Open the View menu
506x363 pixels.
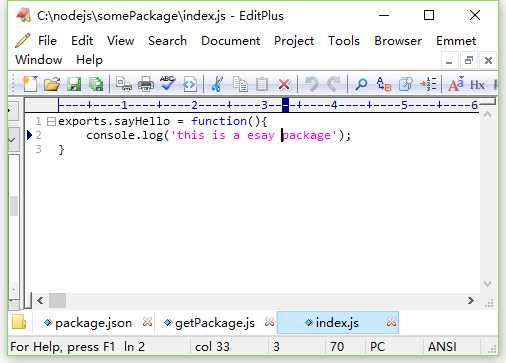[x=121, y=41]
